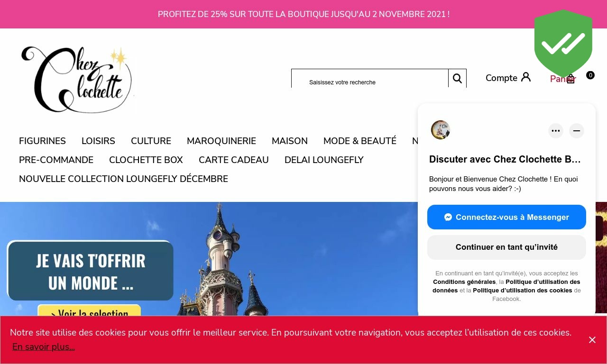Expand the MODE & BEAUTÉ menu
Image resolution: width=607 pixels, height=364 pixels.
coord(360,141)
